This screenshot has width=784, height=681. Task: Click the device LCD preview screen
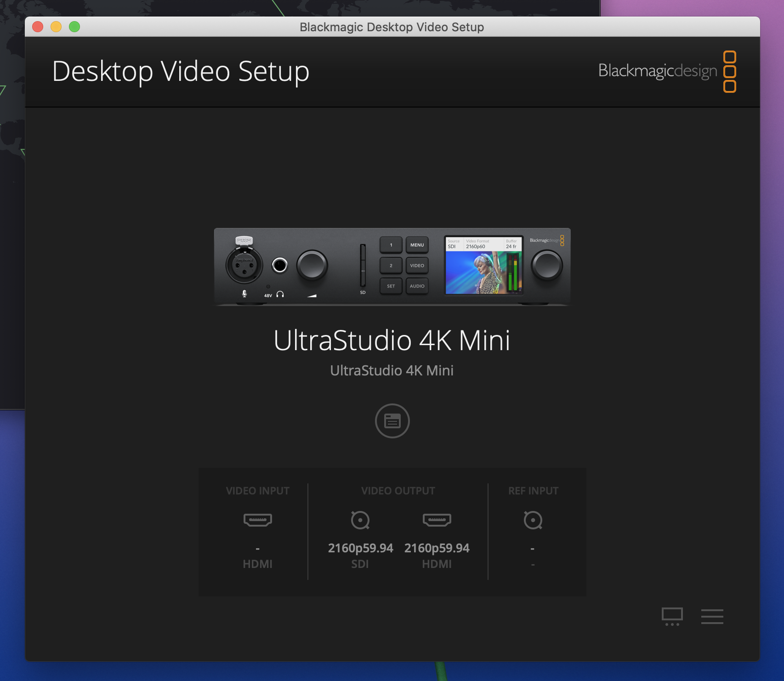click(483, 266)
